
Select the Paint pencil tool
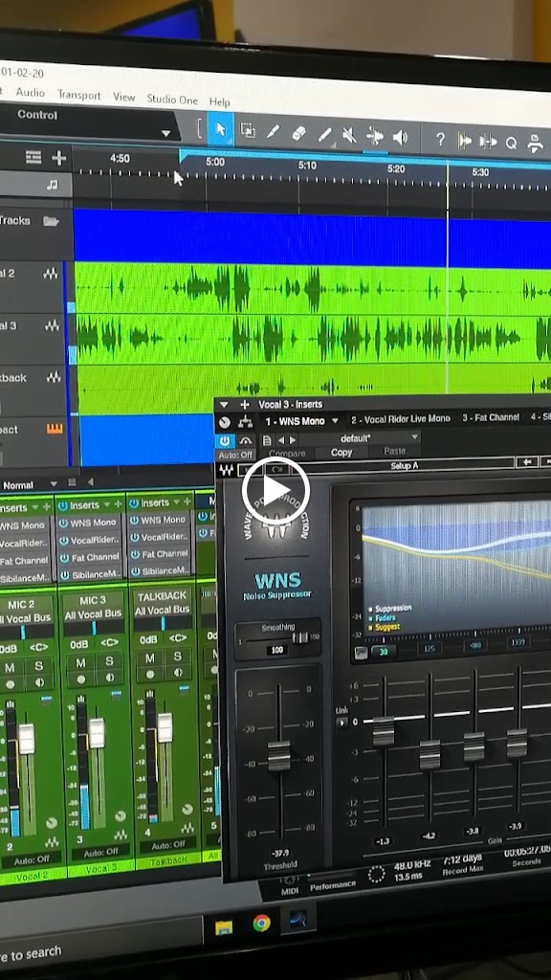pyautogui.click(x=324, y=134)
